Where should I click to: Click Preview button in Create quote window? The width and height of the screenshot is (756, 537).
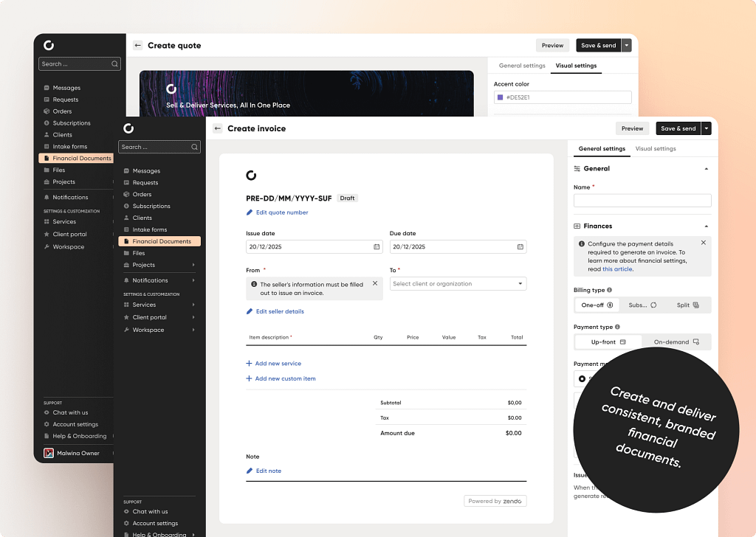point(552,45)
